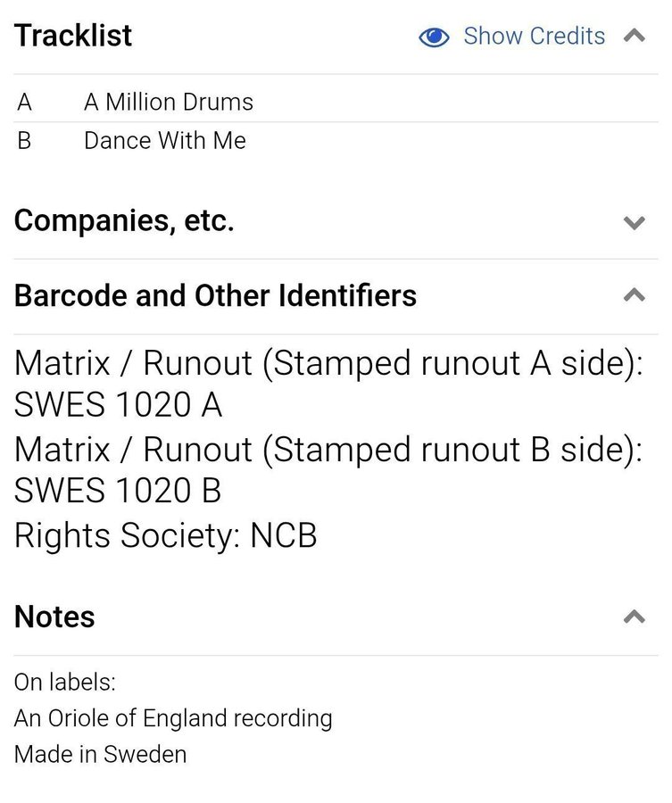Click the track position letter B

click(24, 141)
